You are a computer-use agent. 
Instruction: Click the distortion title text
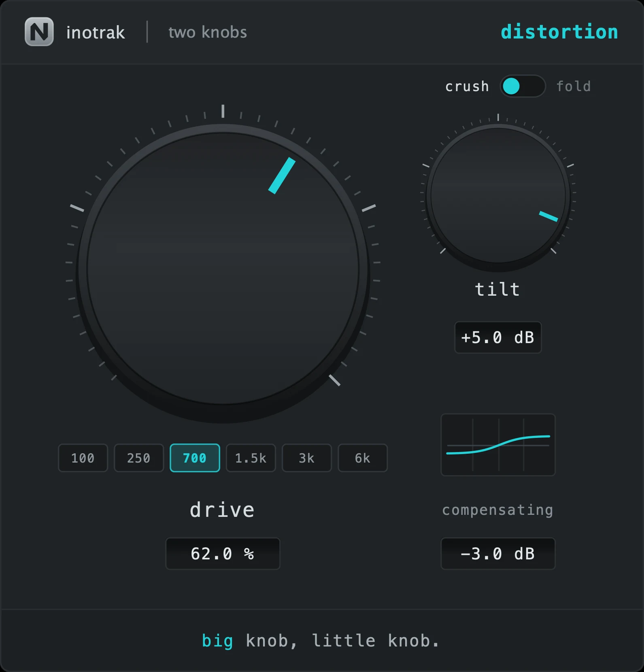coord(559,32)
